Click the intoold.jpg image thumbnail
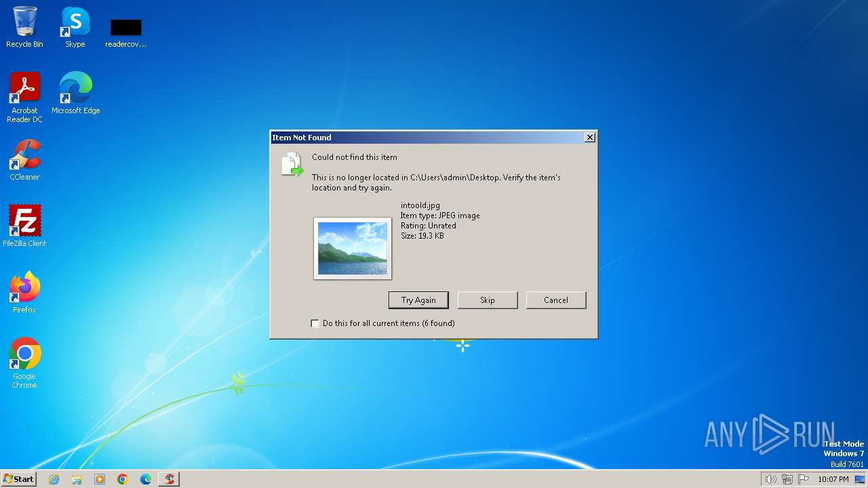868x488 pixels. point(353,248)
